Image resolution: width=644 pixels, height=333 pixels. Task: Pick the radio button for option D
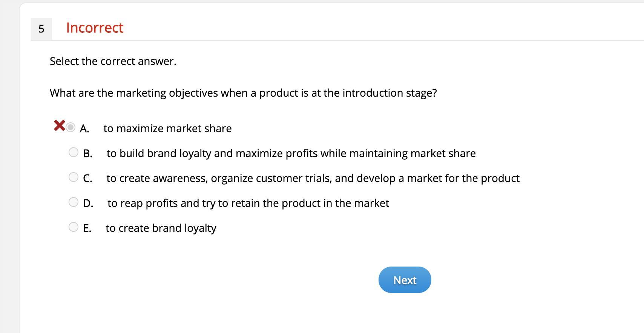pyautogui.click(x=74, y=202)
